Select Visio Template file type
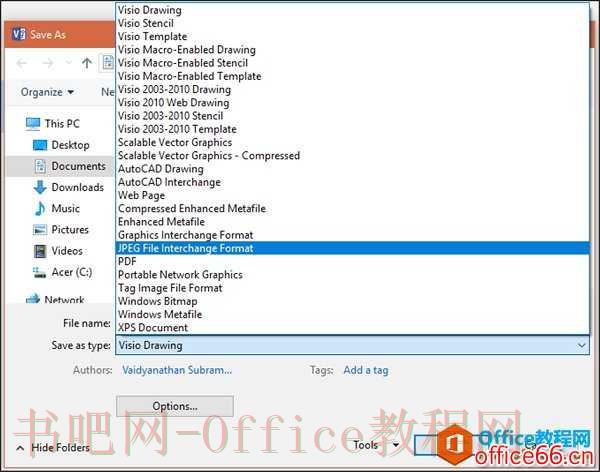The width and height of the screenshot is (600, 472). 352,36
